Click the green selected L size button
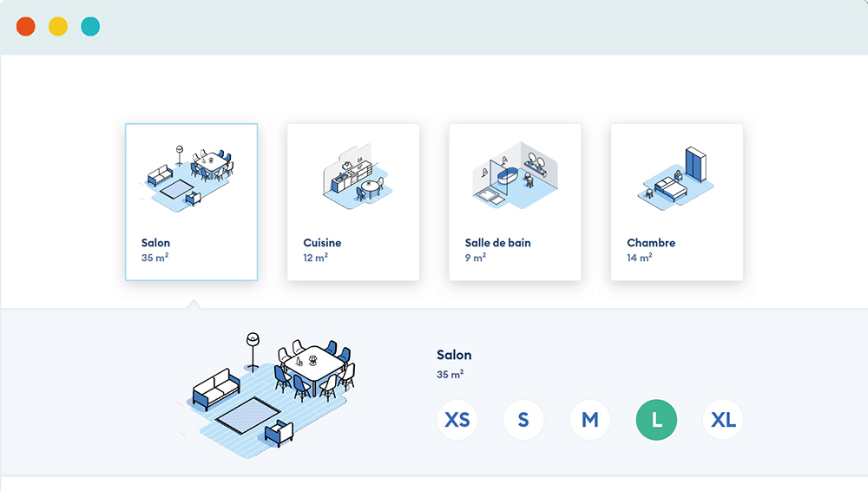Image resolution: width=868 pixels, height=491 pixels. coord(656,421)
